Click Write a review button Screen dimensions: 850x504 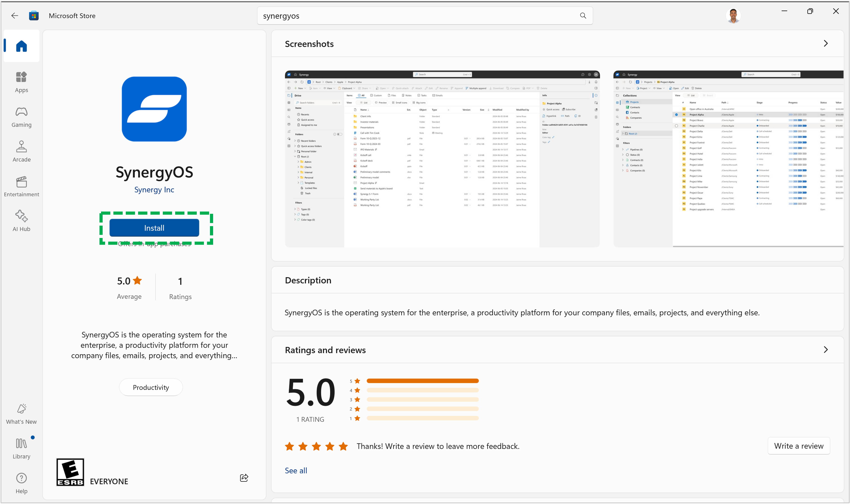pyautogui.click(x=798, y=446)
